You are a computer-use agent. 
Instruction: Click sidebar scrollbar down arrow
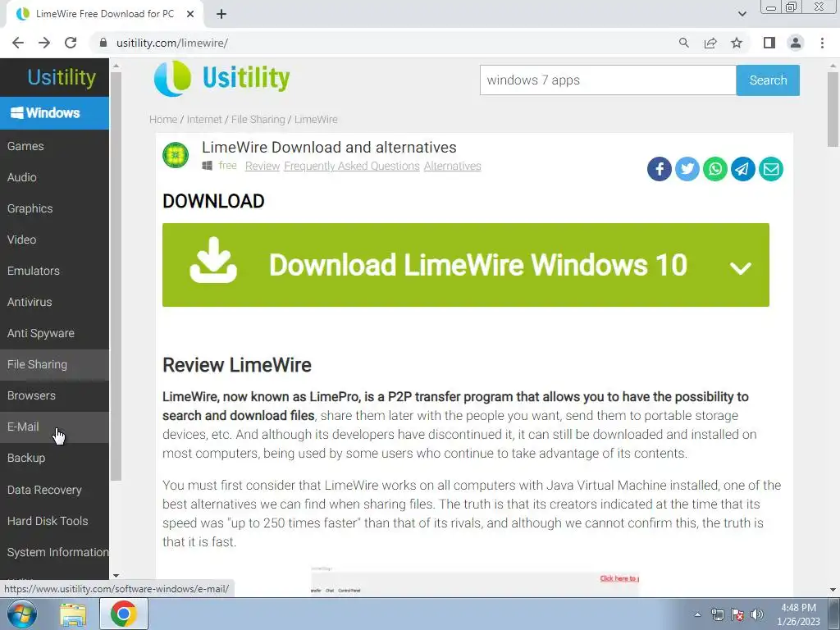pos(116,576)
